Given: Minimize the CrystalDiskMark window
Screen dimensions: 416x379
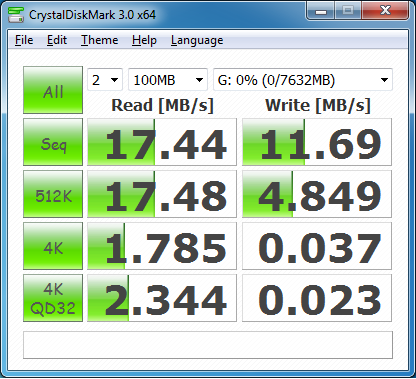Looking at the screenshot, I should (321, 11).
